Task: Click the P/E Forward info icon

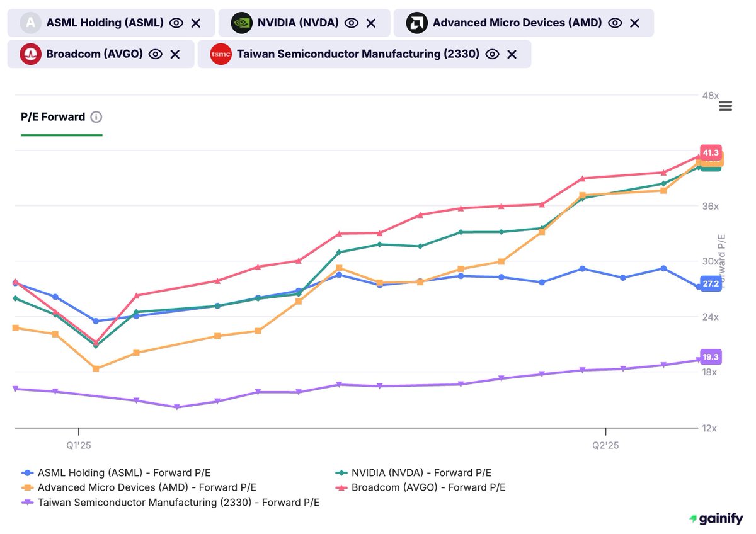Action: coord(96,117)
